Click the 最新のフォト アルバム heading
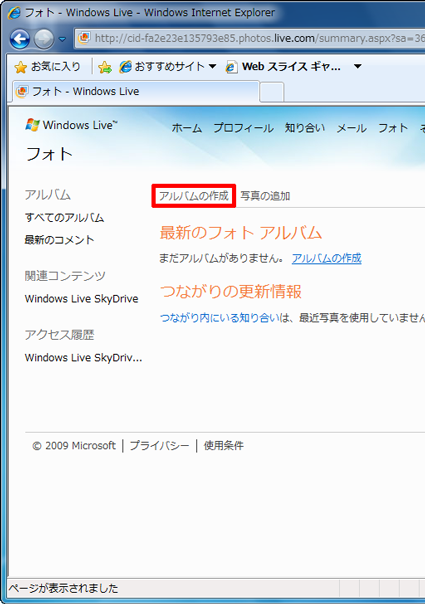 point(240,233)
